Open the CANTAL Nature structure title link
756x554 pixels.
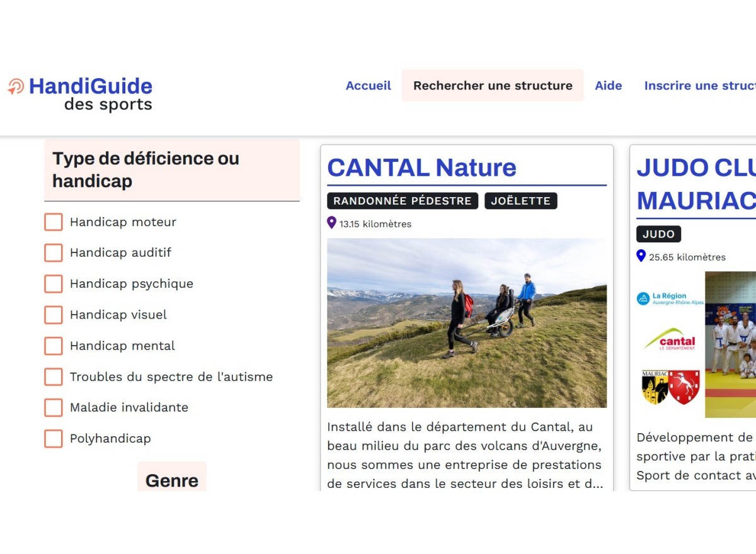[421, 167]
